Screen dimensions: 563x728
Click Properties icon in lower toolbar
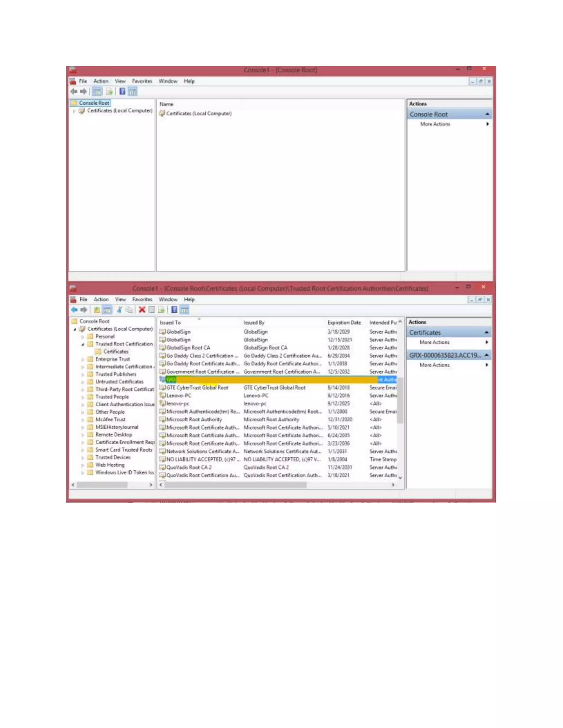(x=152, y=310)
